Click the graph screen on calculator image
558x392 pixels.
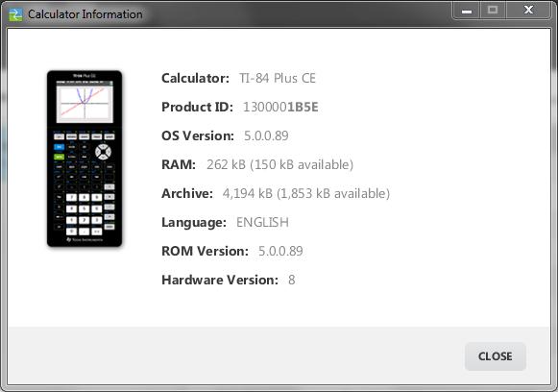tap(85, 104)
